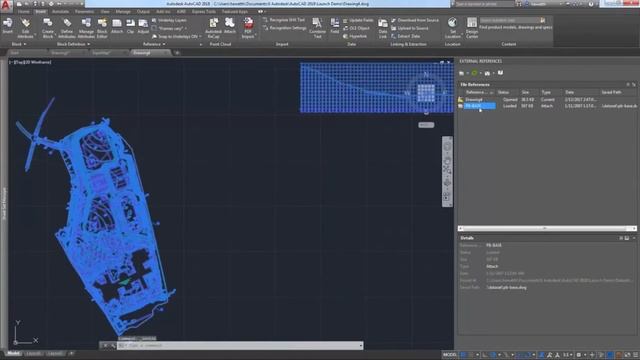640x360 pixels.
Task: Expand the Block panel title
Action: pos(19,44)
